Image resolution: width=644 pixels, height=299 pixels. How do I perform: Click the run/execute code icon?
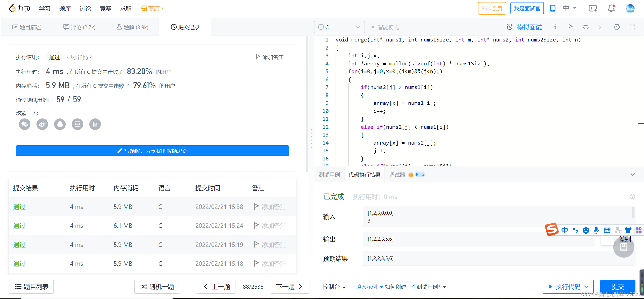point(571,27)
